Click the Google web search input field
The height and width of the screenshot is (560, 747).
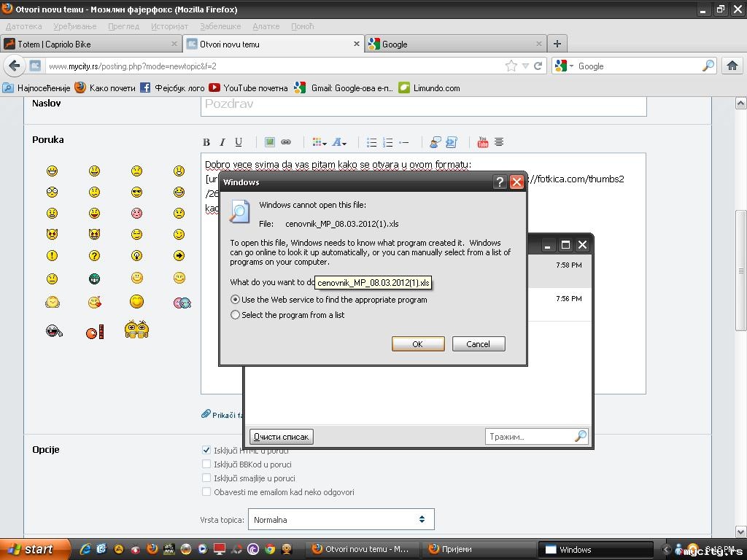point(639,66)
